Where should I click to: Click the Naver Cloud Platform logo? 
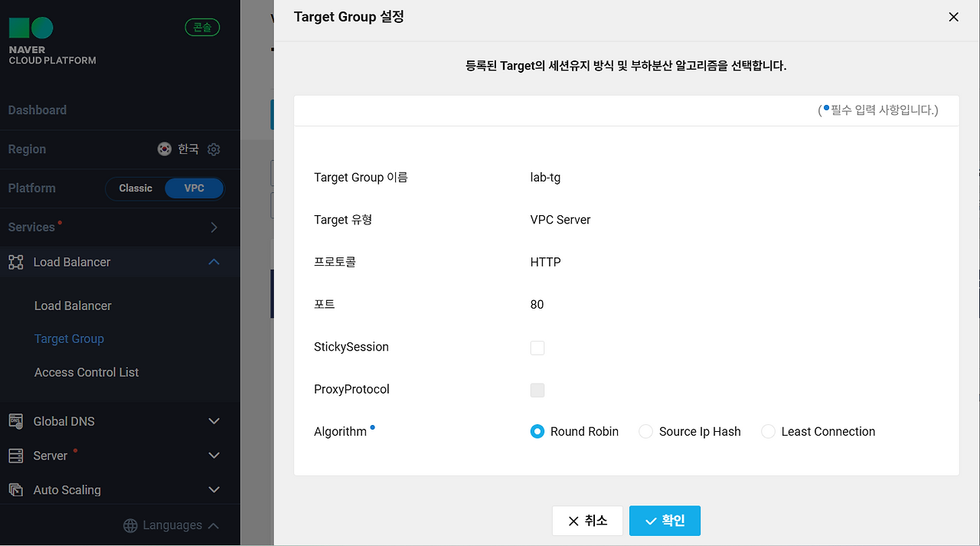click(x=52, y=41)
